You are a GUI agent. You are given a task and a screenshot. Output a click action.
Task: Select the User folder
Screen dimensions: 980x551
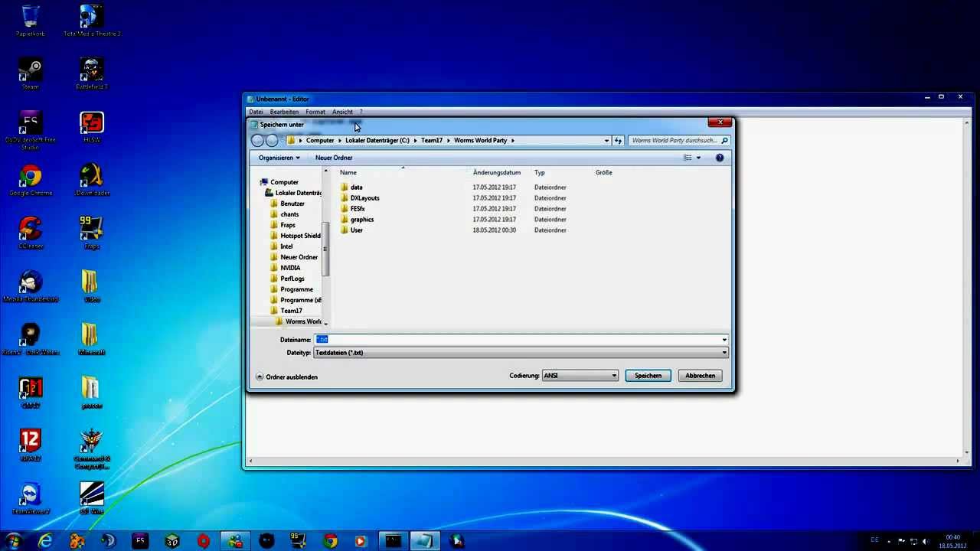[x=357, y=230]
